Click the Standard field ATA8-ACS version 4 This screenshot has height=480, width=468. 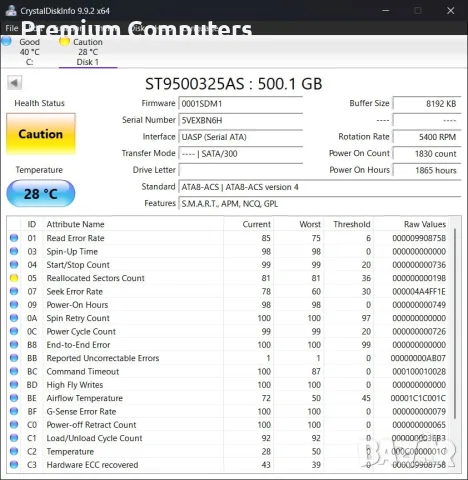click(320, 187)
